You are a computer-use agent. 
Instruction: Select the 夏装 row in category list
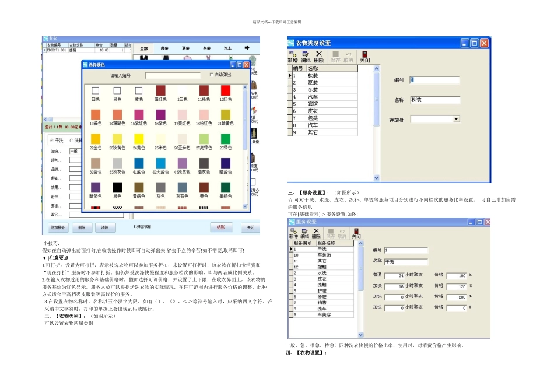point(325,82)
